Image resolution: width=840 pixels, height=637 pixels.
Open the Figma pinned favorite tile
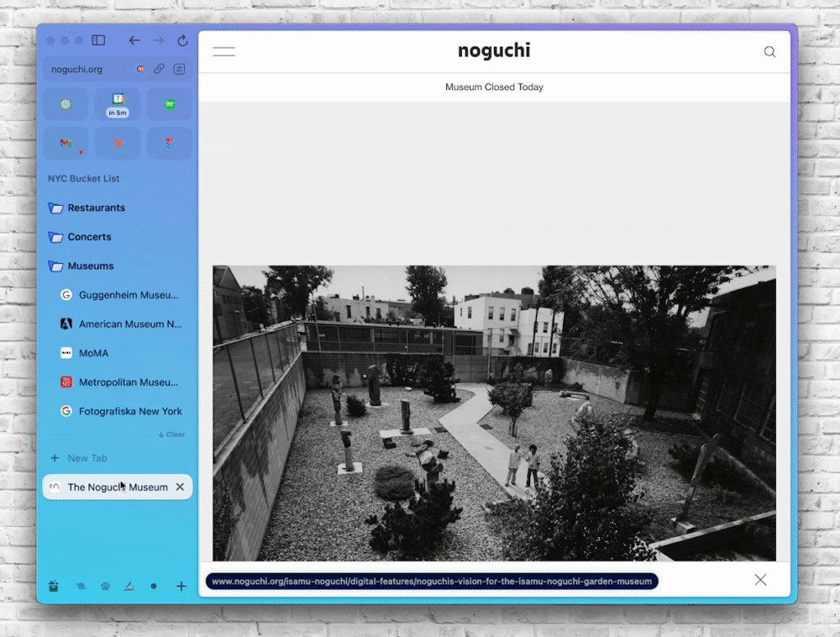(x=170, y=143)
